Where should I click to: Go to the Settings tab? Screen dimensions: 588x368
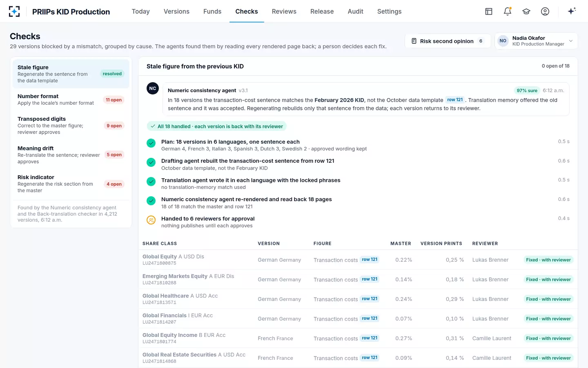[x=390, y=11]
